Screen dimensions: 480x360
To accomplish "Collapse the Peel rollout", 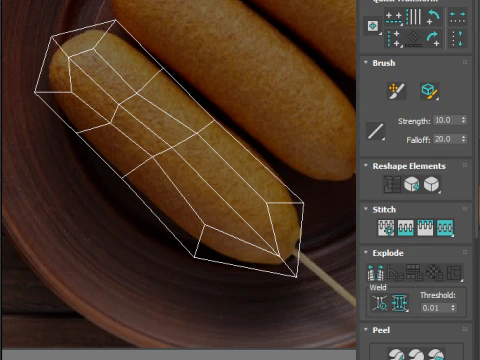I will pyautogui.click(x=366, y=329).
